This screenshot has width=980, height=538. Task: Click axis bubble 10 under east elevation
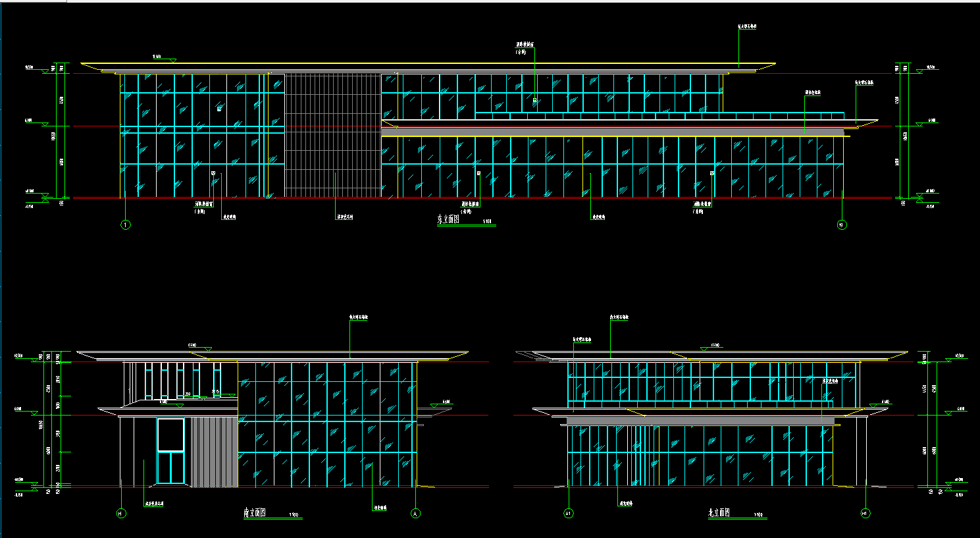pos(842,225)
